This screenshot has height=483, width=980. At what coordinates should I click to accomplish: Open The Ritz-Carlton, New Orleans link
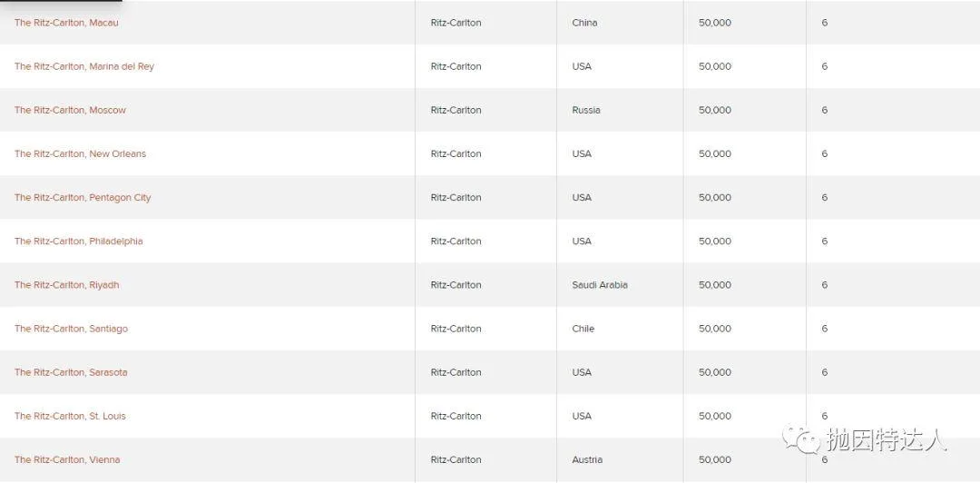pos(80,154)
